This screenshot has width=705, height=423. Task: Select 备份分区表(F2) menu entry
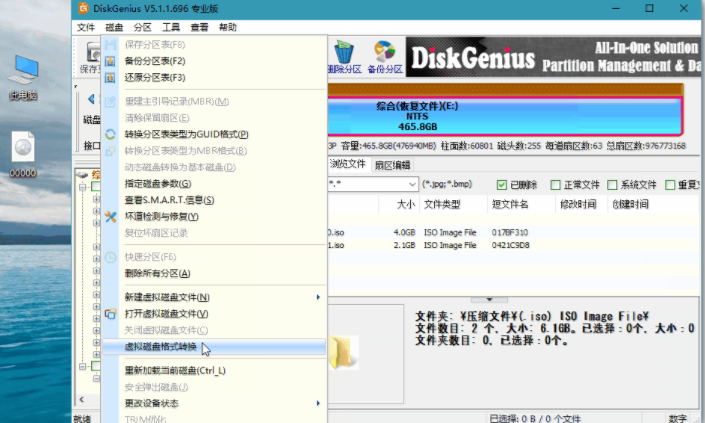pyautogui.click(x=214, y=61)
